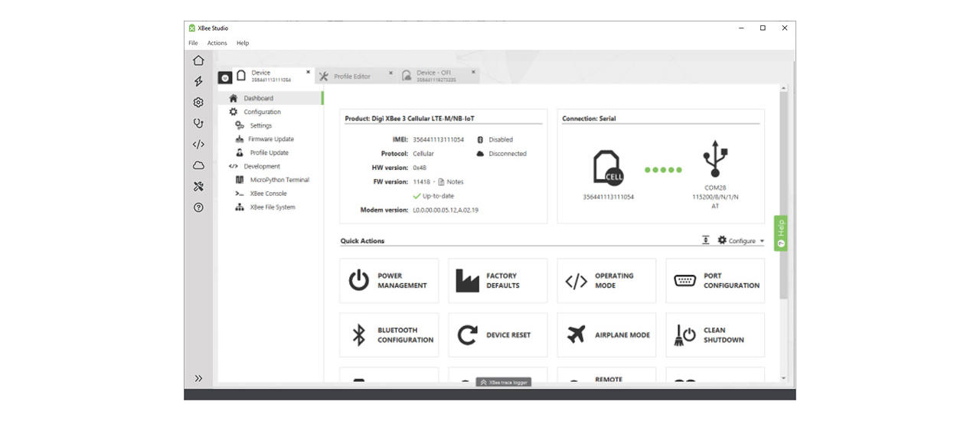The width and height of the screenshot is (980, 421).
Task: Collapse the Quick Actions section icon
Action: click(706, 240)
